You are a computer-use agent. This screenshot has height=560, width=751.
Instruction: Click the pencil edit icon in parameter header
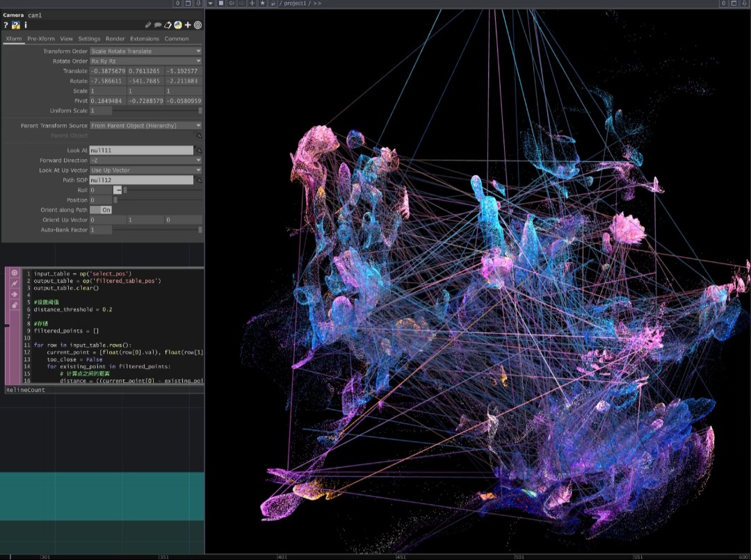(148, 25)
